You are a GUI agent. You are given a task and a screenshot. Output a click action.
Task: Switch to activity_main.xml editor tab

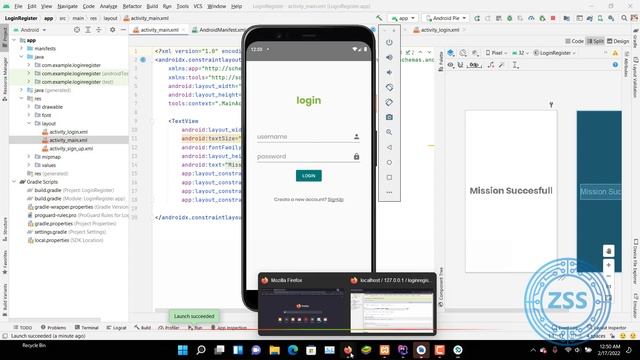[x=159, y=30]
